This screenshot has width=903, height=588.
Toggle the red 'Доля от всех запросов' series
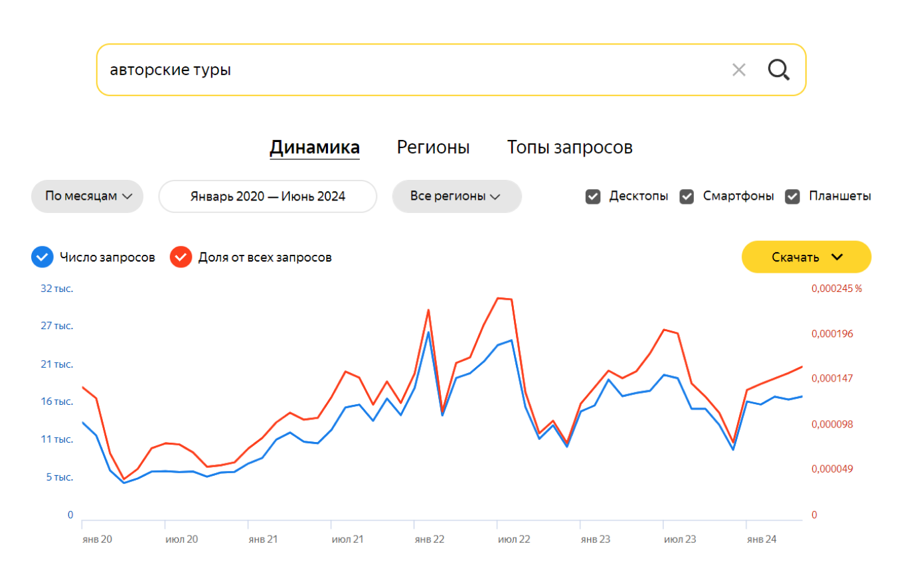[x=181, y=257]
